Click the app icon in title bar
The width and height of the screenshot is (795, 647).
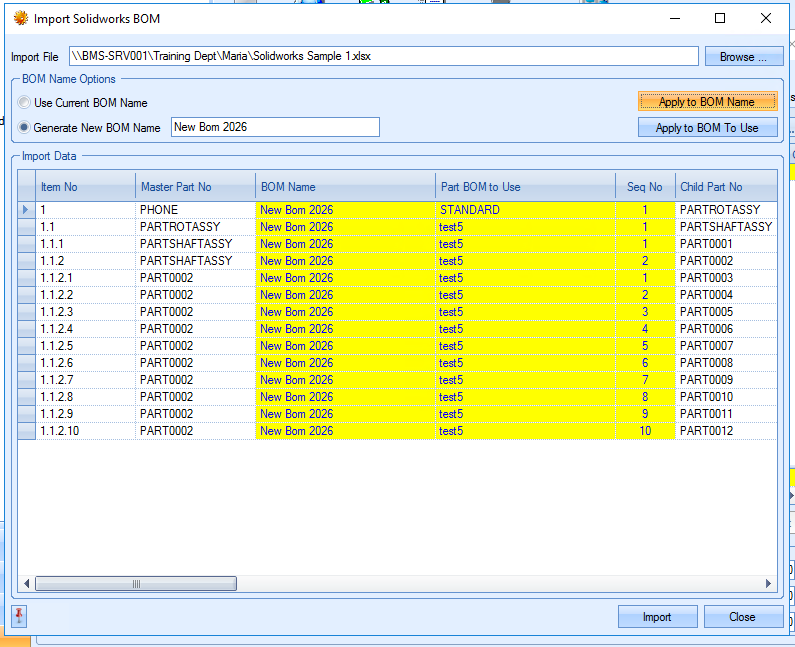19,18
